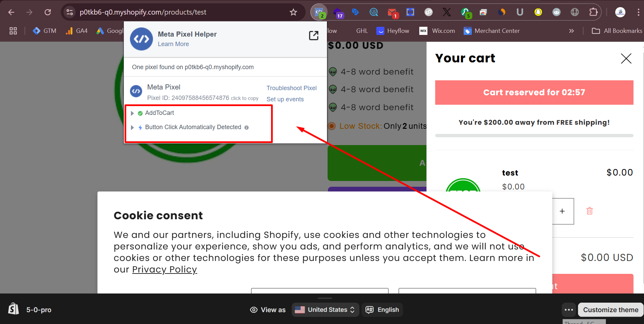Click the Troubleshoot Pixel link

point(291,88)
